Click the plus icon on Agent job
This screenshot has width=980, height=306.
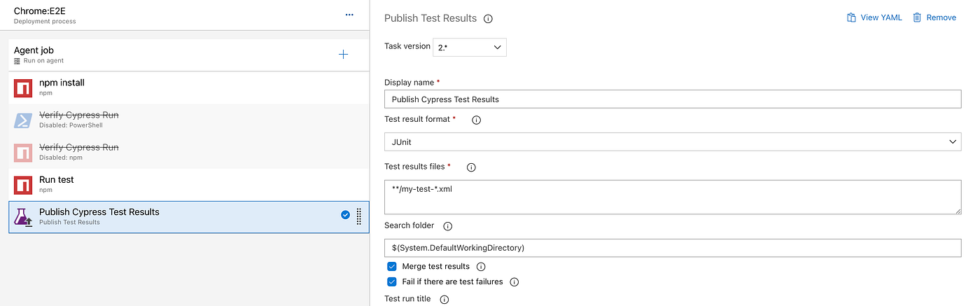343,55
